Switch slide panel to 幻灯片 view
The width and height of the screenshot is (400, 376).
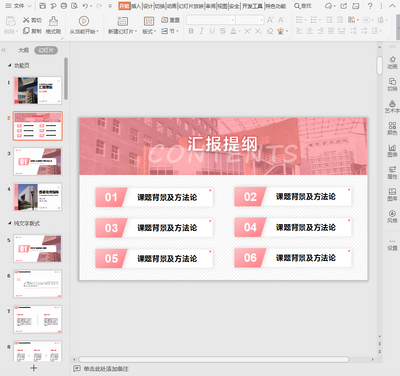[x=46, y=50]
